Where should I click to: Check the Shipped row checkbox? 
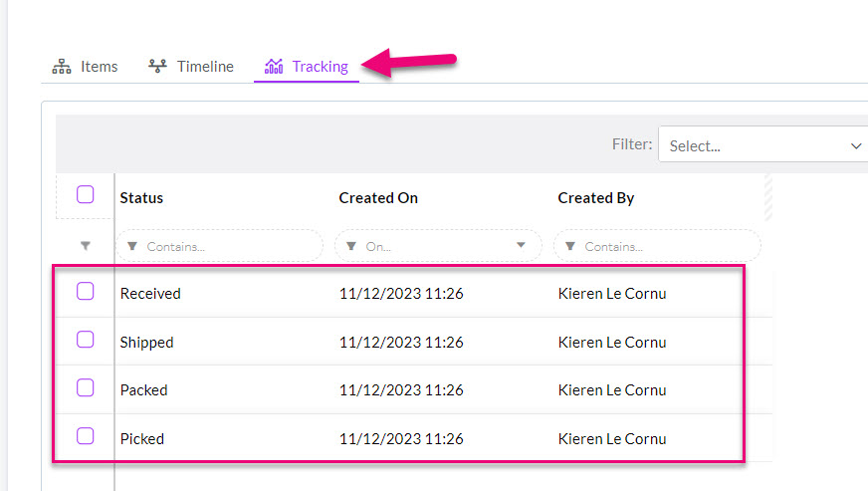click(x=86, y=340)
